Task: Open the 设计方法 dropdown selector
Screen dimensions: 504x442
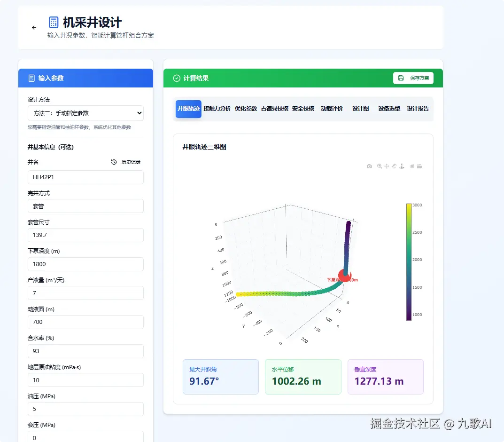Action: point(85,113)
